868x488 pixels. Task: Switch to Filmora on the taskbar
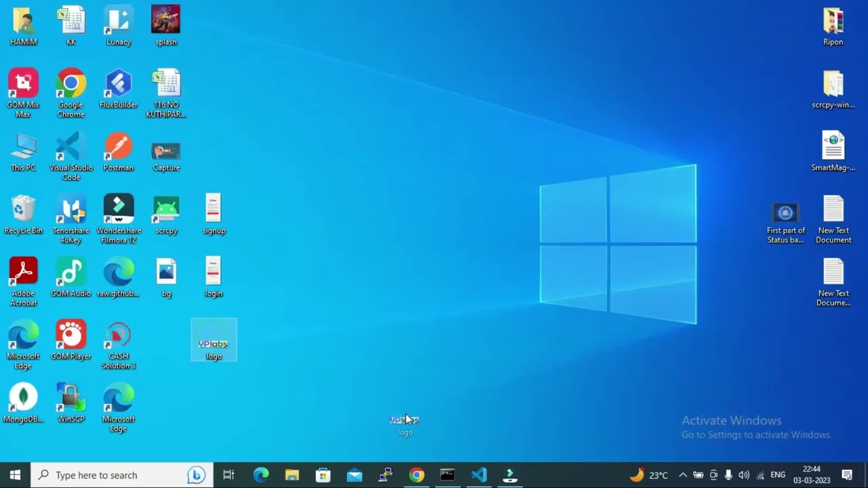click(x=510, y=475)
